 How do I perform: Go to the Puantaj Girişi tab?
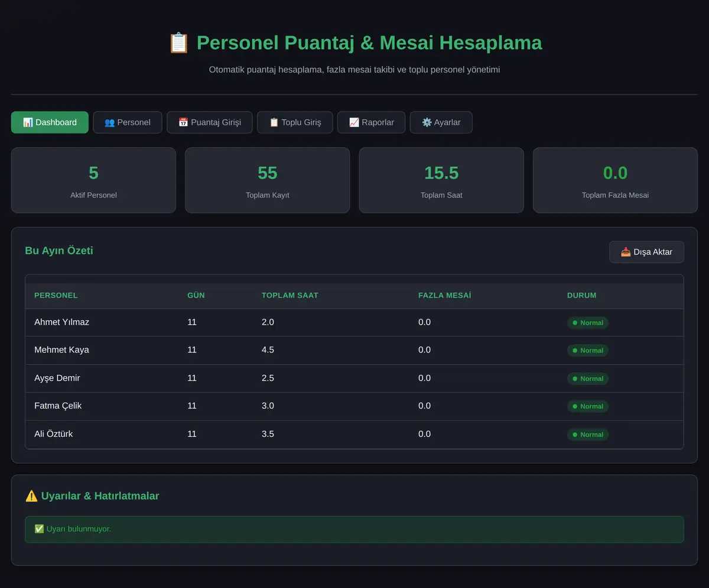(x=210, y=122)
